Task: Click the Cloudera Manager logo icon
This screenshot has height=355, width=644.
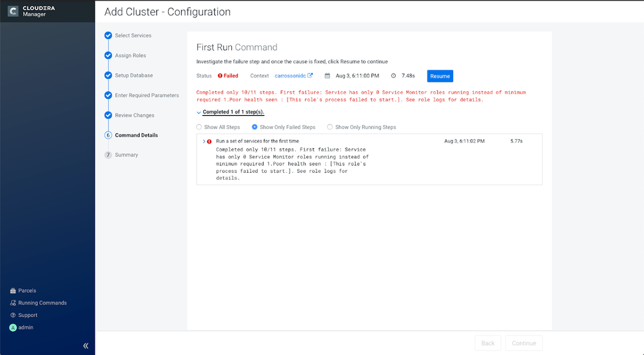Action: [x=13, y=11]
